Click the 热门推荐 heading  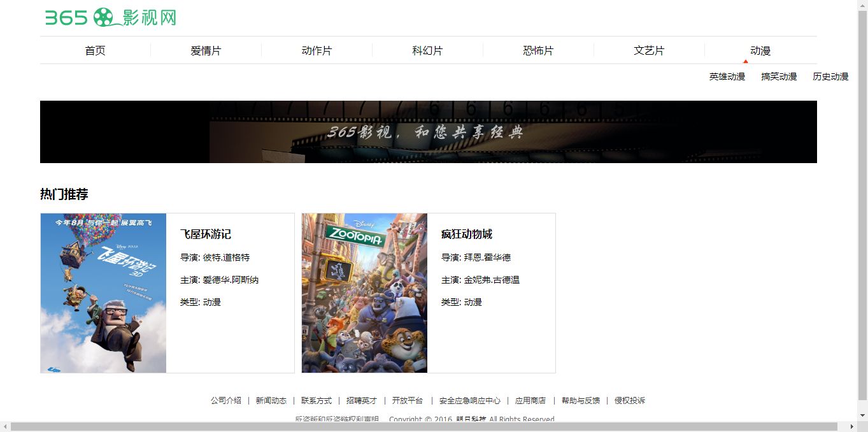[64, 194]
